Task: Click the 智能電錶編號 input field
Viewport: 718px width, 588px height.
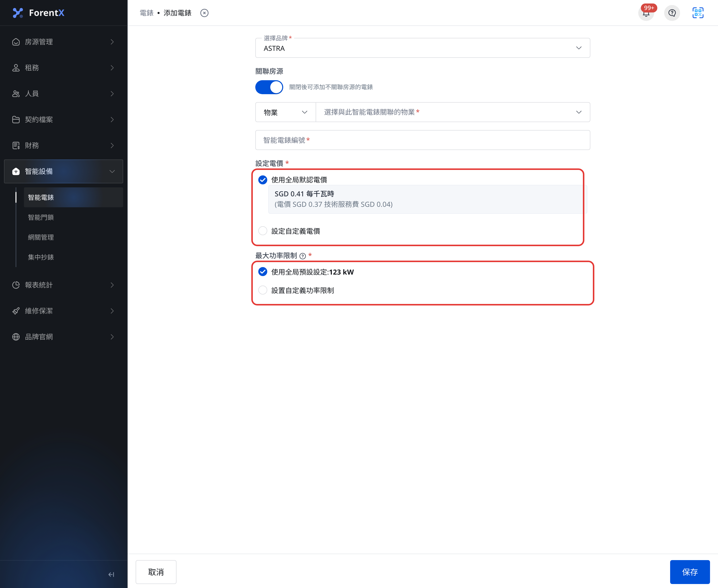Action: (423, 140)
